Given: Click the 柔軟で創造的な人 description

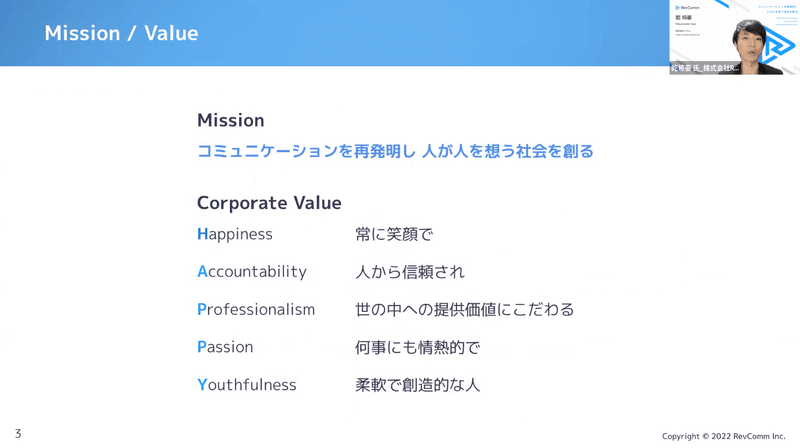Looking at the screenshot, I should click(418, 384).
